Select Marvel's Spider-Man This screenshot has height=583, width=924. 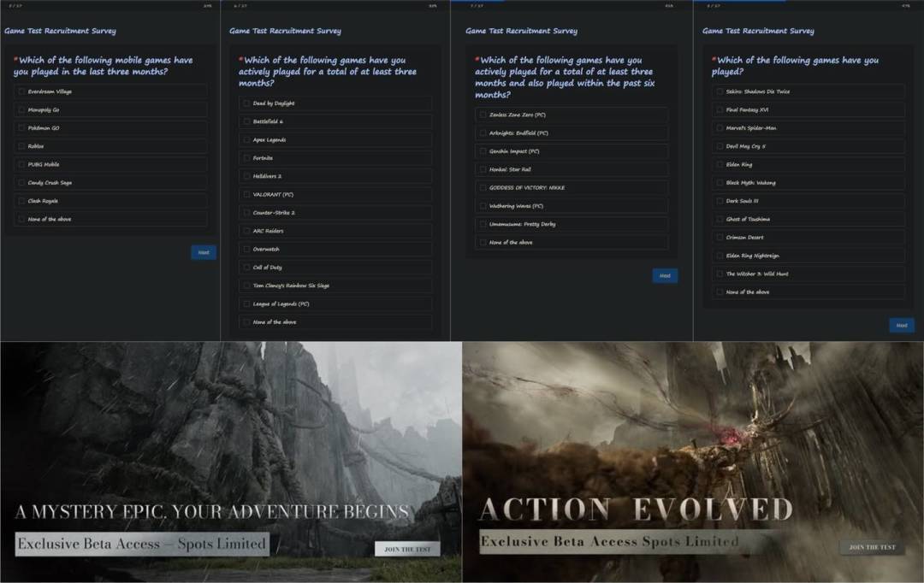(x=808, y=127)
